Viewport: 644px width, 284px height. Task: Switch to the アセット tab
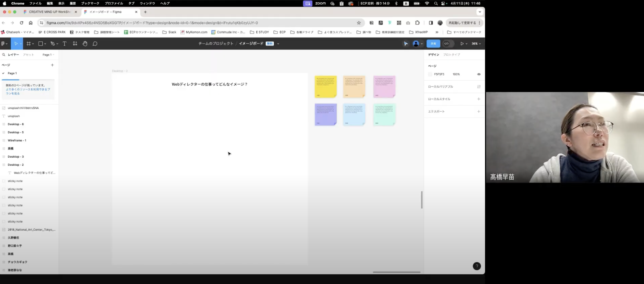(28, 55)
